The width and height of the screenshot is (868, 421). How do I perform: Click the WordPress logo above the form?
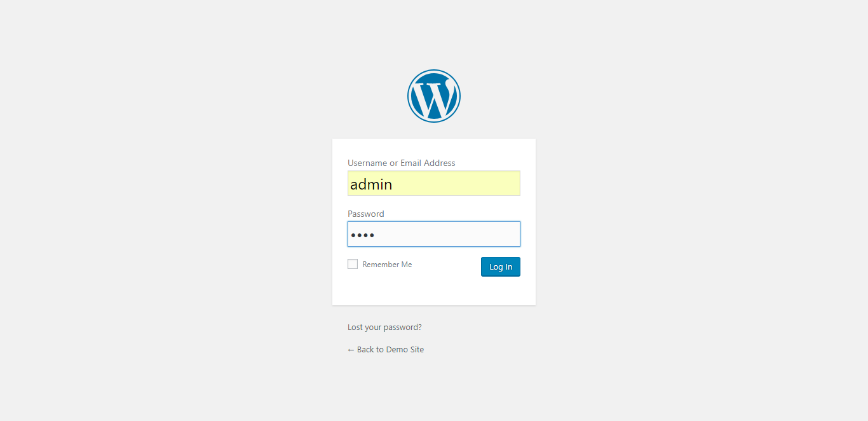pos(434,96)
